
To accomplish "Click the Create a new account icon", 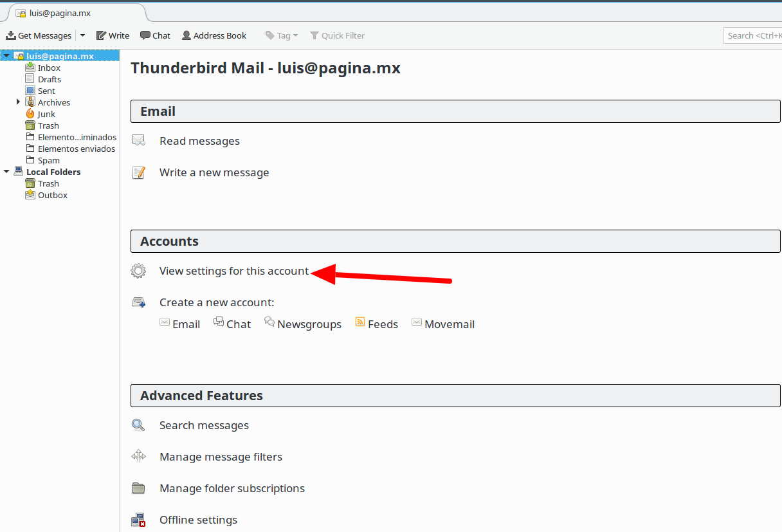I will (x=138, y=302).
